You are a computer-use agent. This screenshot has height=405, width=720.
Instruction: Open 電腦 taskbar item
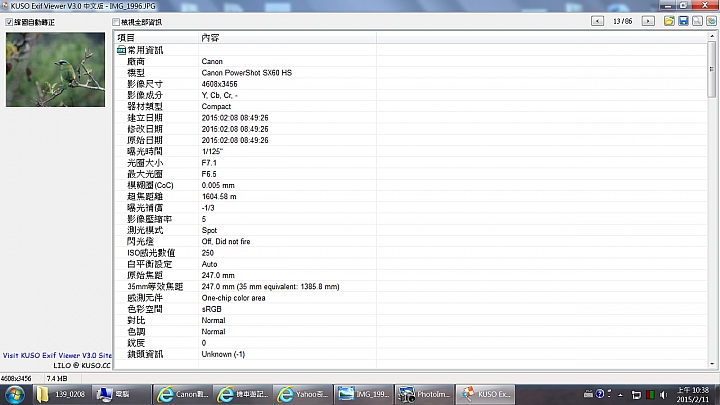pyautogui.click(x=121, y=394)
